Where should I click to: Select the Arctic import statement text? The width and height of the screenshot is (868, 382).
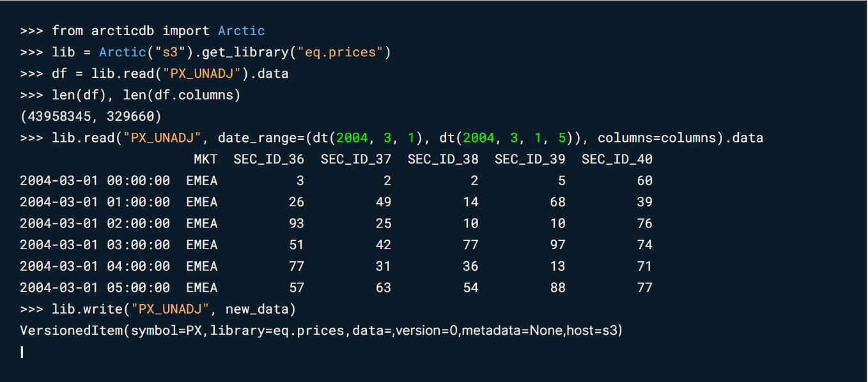tap(158, 30)
